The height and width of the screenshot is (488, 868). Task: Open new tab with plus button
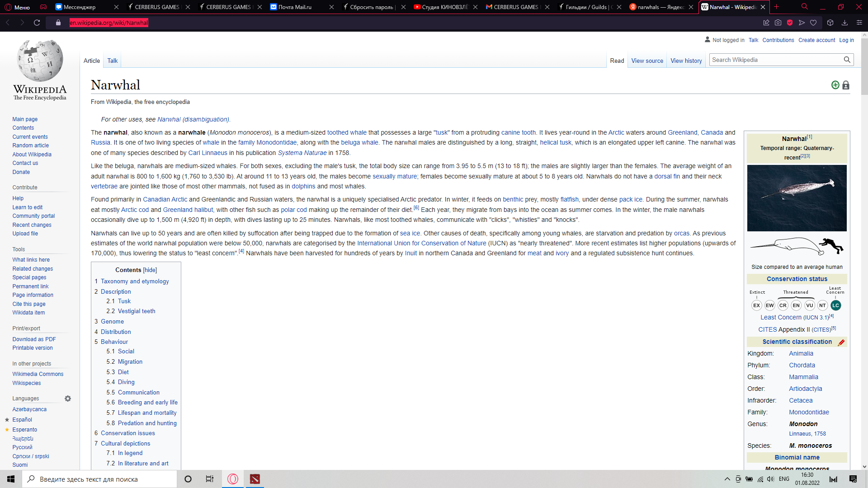tap(777, 7)
